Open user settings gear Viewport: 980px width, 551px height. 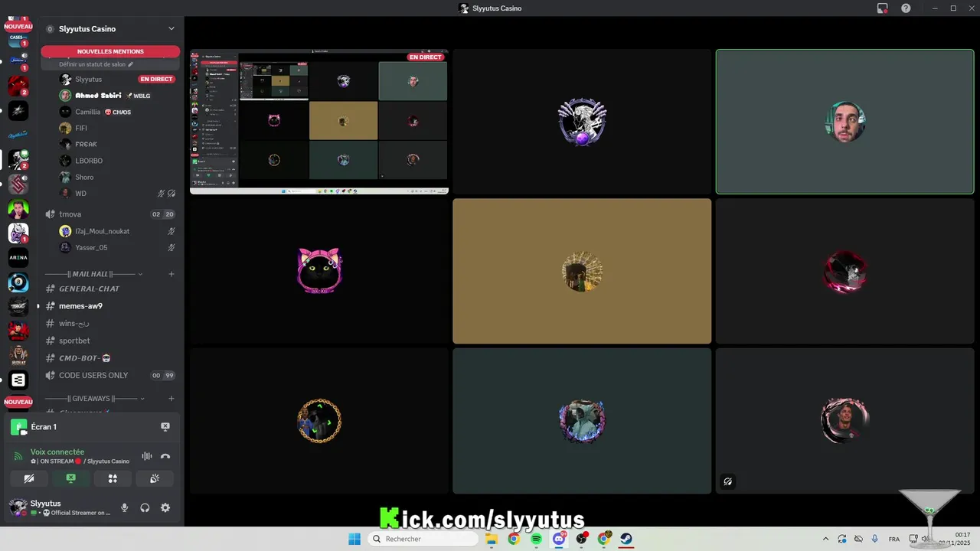(x=165, y=507)
